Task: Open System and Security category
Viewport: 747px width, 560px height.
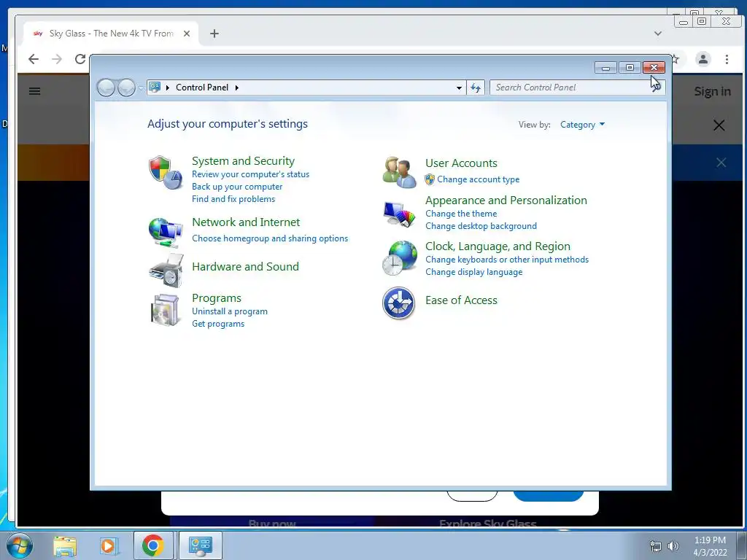Action: (x=243, y=161)
